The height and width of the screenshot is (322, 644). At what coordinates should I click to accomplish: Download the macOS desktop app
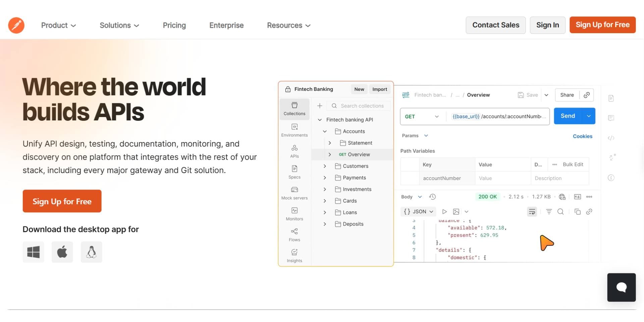tap(62, 252)
